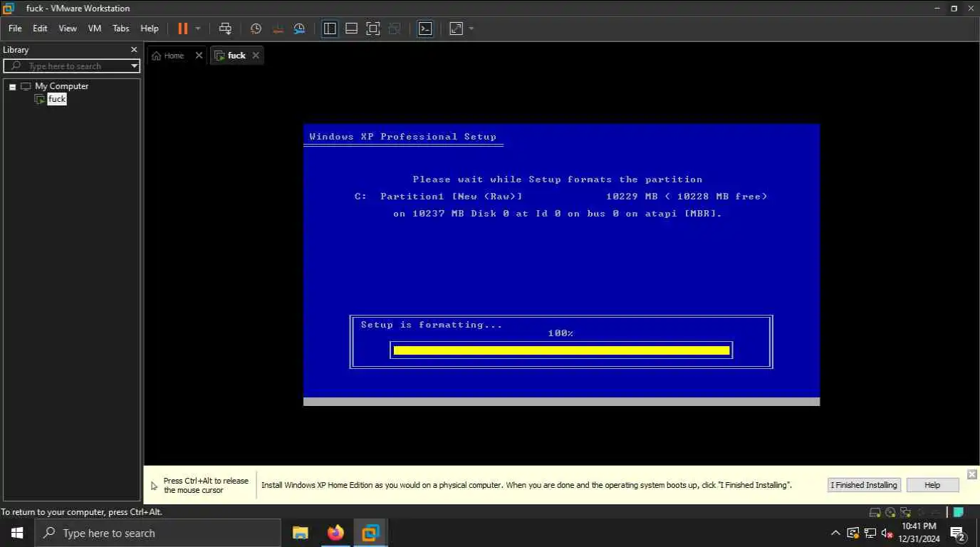Screen dimensions: 980x547
Task: Toggle the library sidebar view
Action: (330, 28)
